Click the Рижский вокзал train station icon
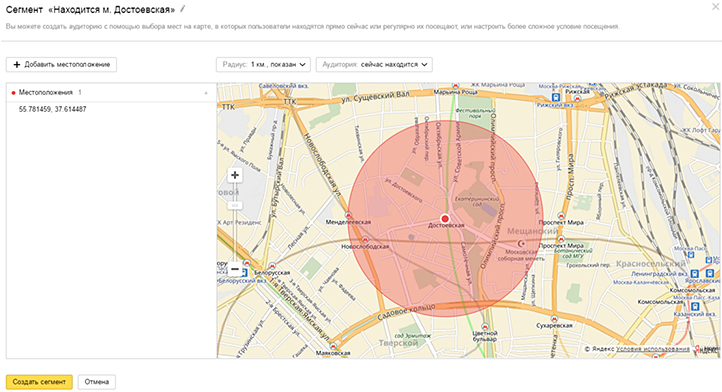The width and height of the screenshot is (722, 392). (x=556, y=97)
